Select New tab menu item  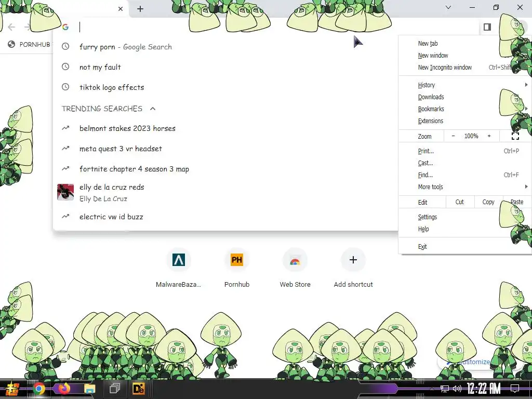tap(428, 44)
